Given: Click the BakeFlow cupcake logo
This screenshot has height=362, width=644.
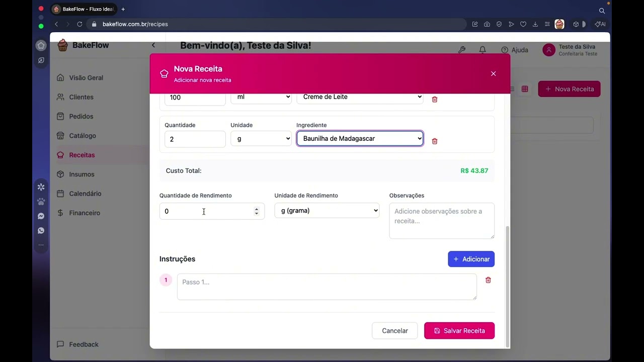Looking at the screenshot, I should [x=62, y=45].
